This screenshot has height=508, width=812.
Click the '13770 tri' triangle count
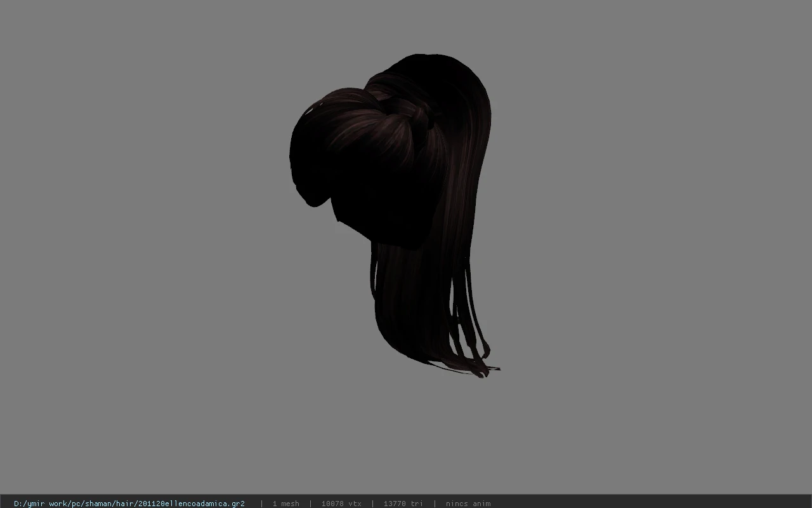pos(403,504)
